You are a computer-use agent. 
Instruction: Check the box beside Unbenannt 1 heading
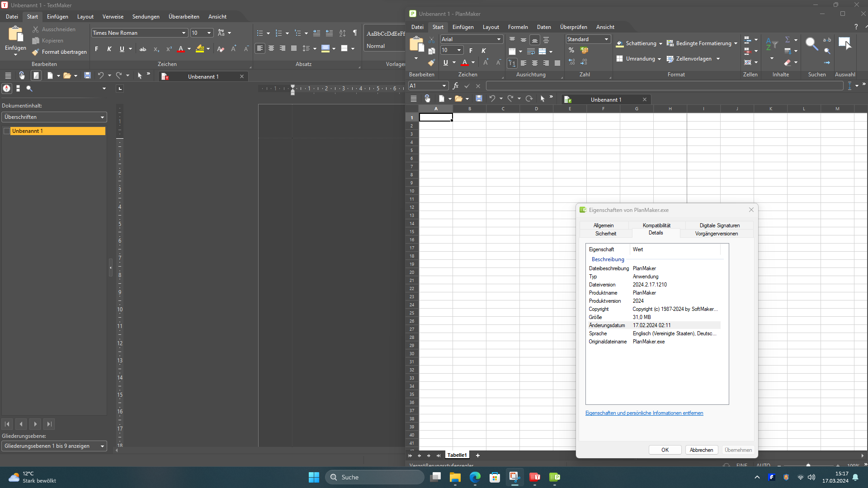(7, 131)
